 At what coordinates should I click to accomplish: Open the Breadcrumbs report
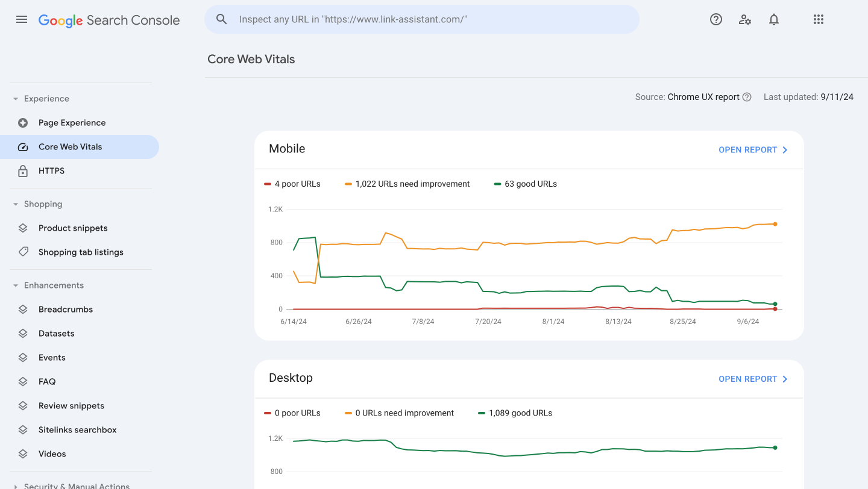(80, 310)
